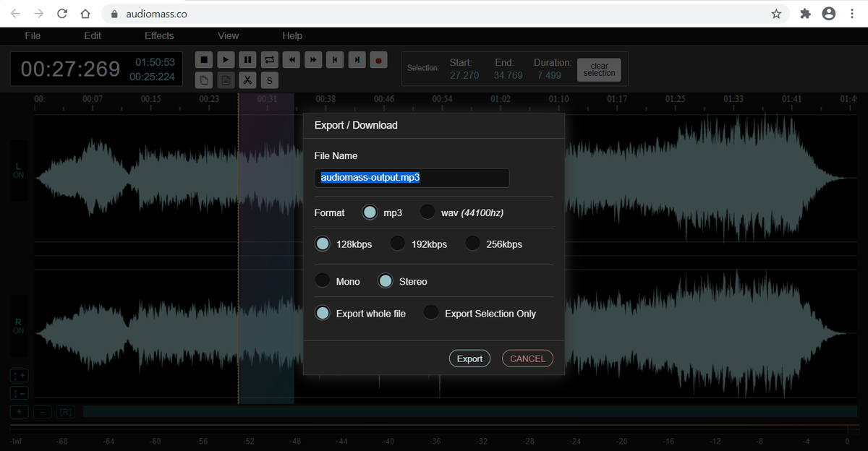Screen dimensions: 868x451
Task: Click the rewind (seek backward) button
Action: pyautogui.click(x=291, y=60)
